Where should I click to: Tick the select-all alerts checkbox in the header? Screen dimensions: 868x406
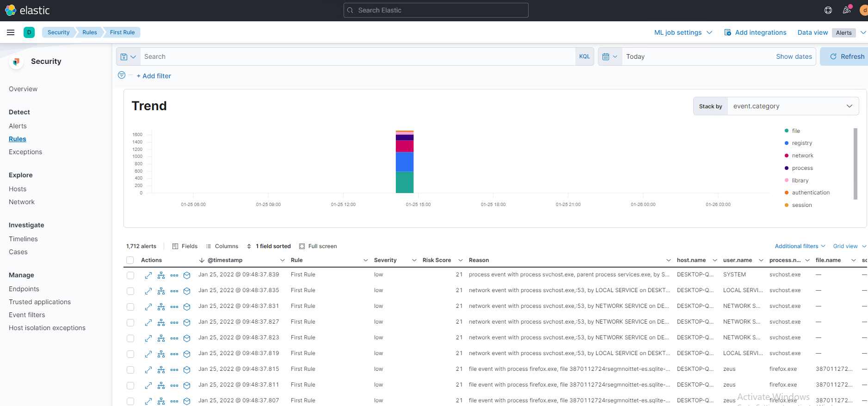pyautogui.click(x=130, y=260)
